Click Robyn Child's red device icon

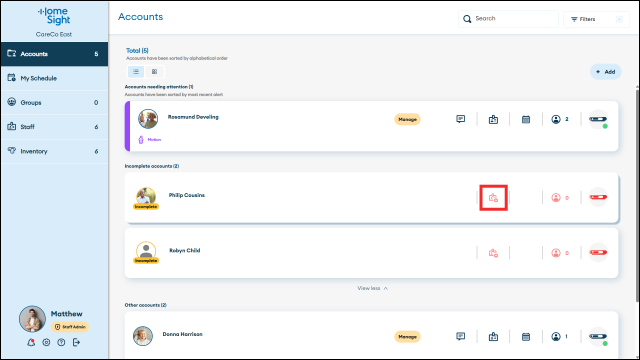click(x=598, y=252)
